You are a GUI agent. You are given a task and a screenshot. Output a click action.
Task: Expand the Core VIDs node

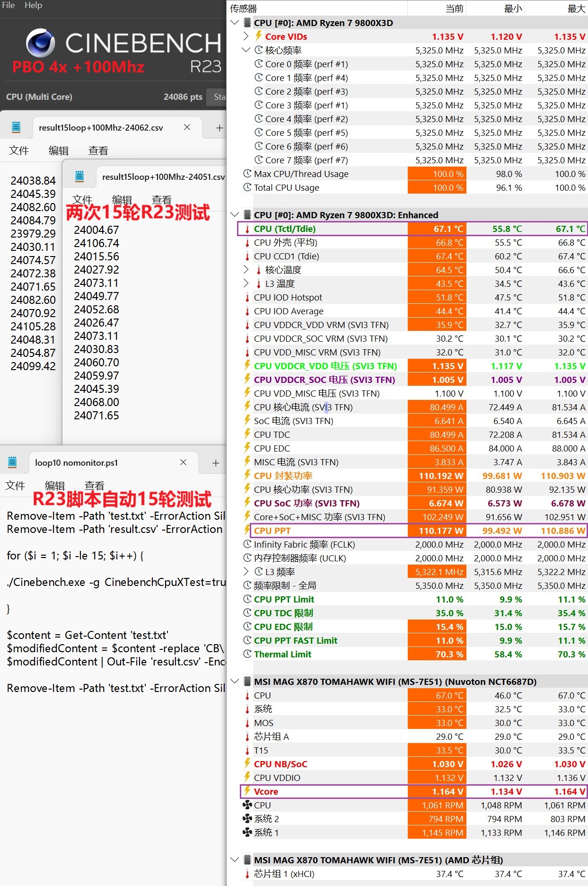pos(246,36)
